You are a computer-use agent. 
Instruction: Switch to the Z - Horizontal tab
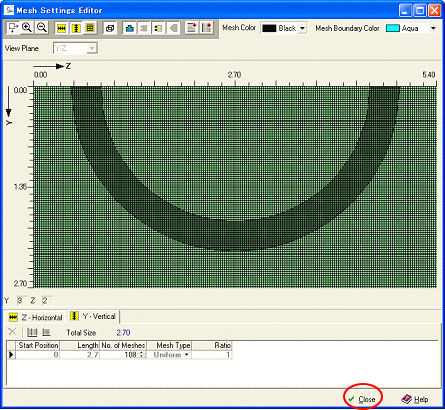click(x=36, y=317)
